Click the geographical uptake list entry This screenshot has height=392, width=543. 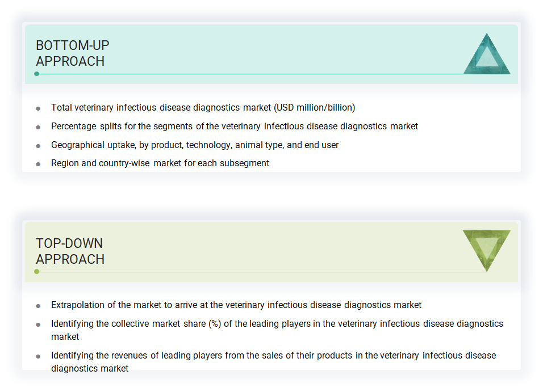pos(195,145)
